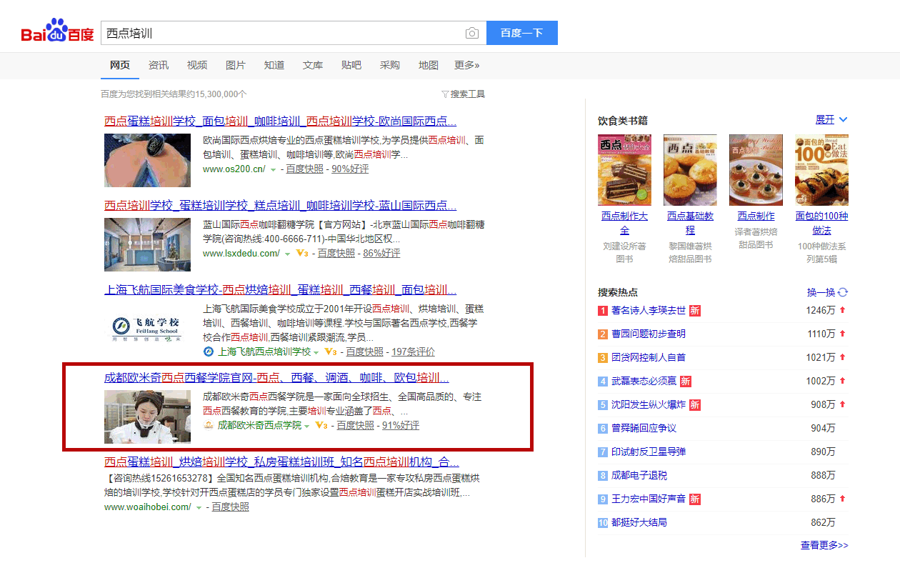Viewport: 900px width, 588px height.
Task: Switch to the 视频 tab
Action: [197, 65]
